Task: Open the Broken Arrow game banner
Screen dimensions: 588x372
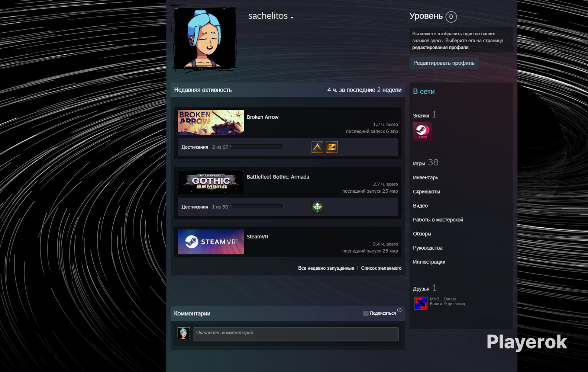Action: [211, 122]
